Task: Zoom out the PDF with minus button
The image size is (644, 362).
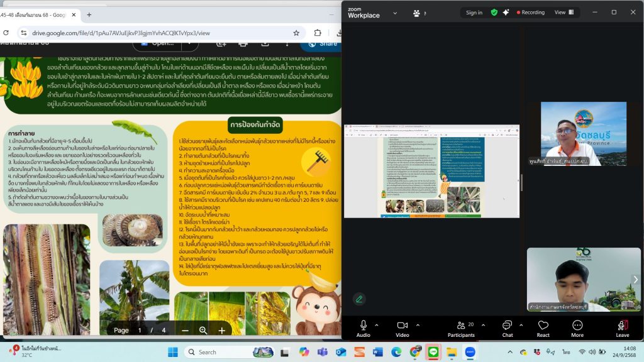Action: [x=185, y=331]
